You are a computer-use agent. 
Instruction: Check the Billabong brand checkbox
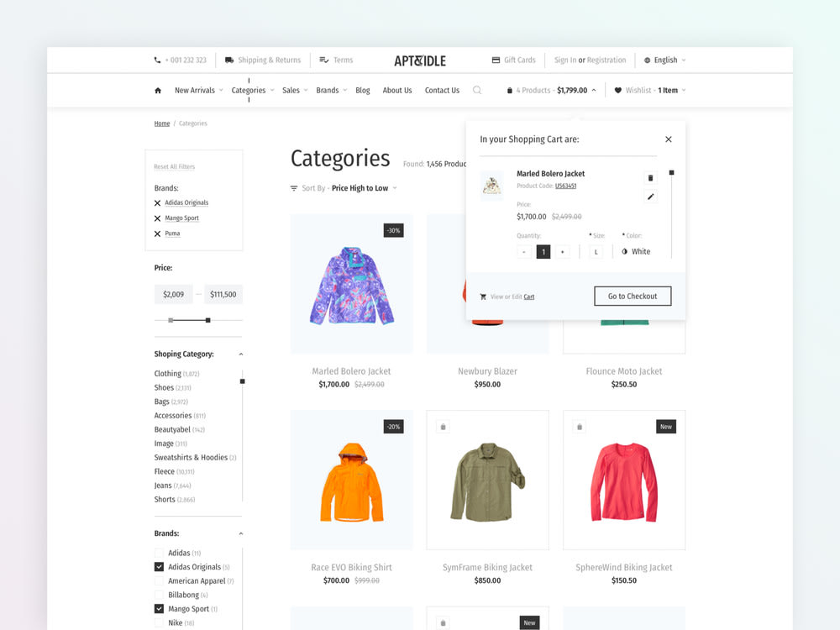point(159,595)
